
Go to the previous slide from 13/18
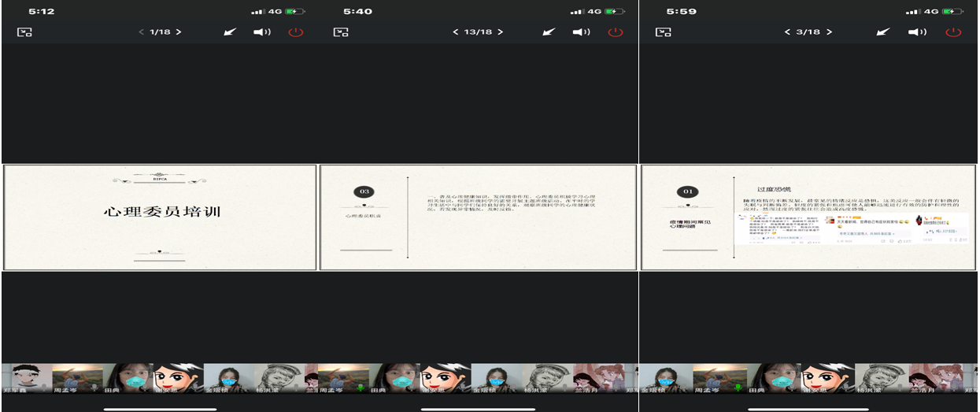point(455,32)
